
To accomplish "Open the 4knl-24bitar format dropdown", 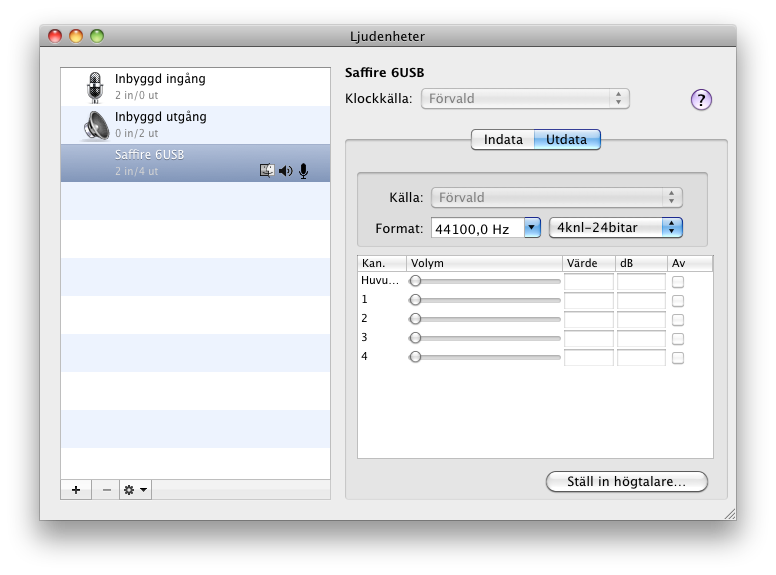I will [x=616, y=228].
